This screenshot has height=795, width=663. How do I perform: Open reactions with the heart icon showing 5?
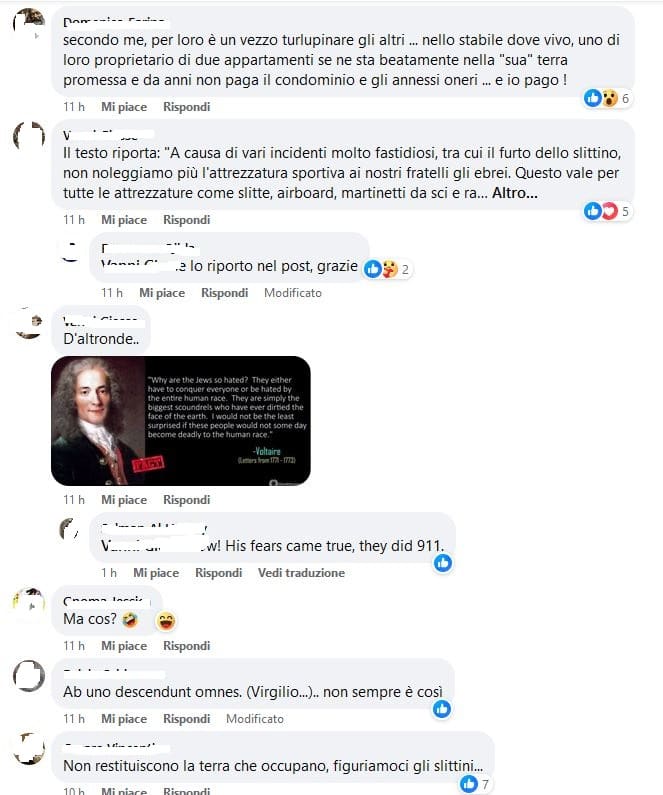[607, 211]
